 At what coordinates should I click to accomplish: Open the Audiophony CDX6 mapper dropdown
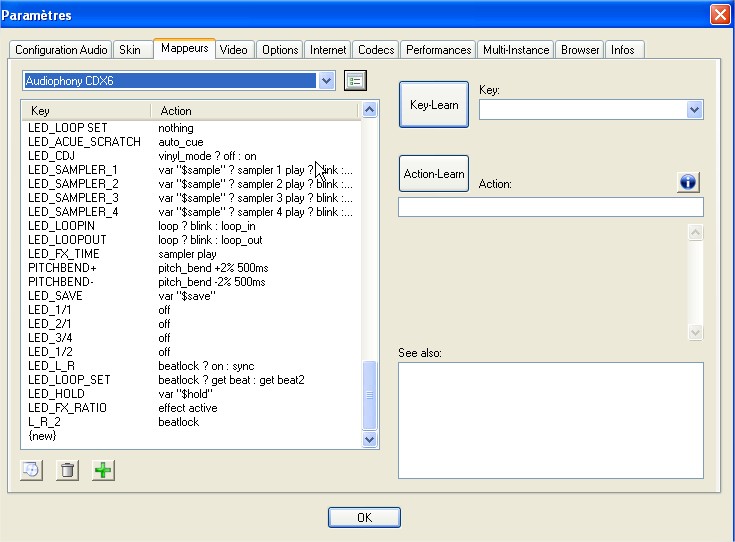[x=326, y=81]
